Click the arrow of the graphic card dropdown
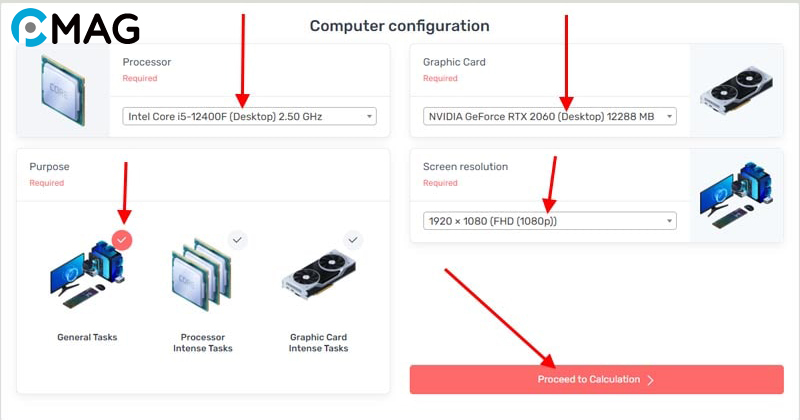800x420 pixels. 669,117
